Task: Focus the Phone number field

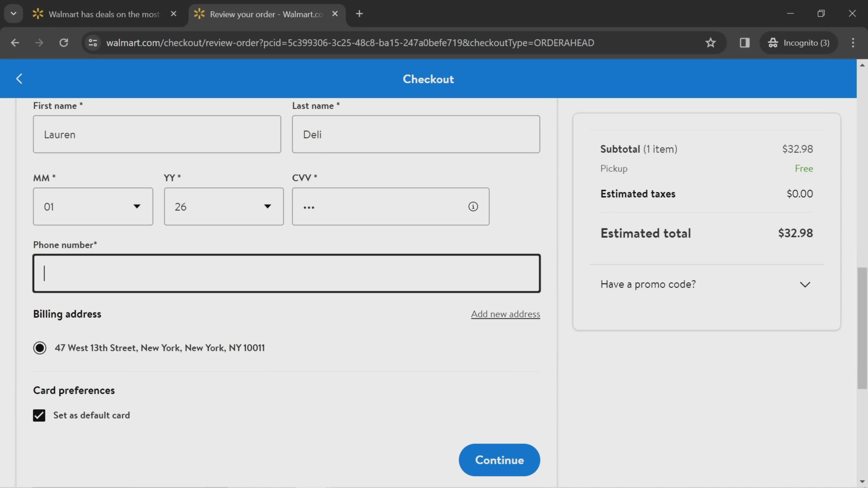Action: 287,273
